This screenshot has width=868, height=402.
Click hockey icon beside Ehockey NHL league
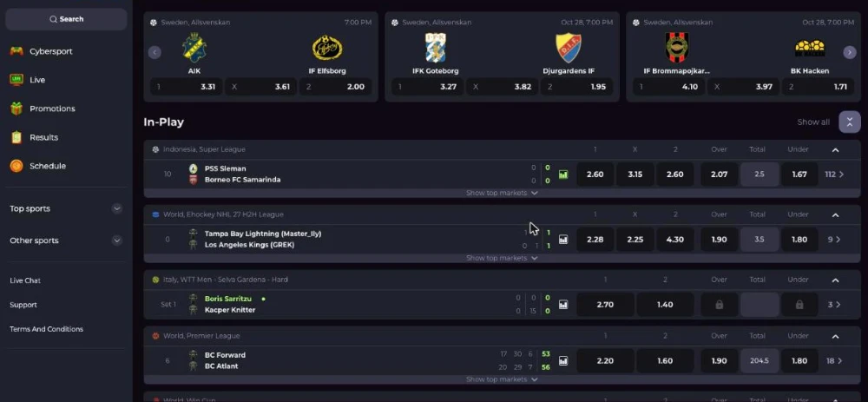coord(155,214)
